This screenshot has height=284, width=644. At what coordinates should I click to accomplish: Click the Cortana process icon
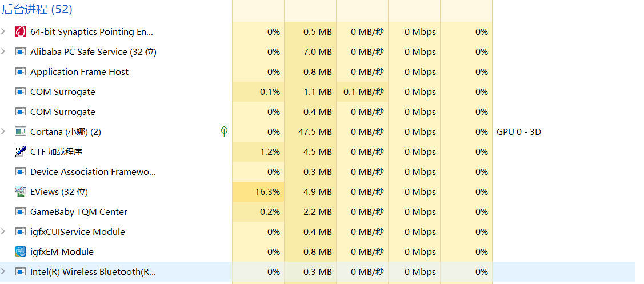21,132
